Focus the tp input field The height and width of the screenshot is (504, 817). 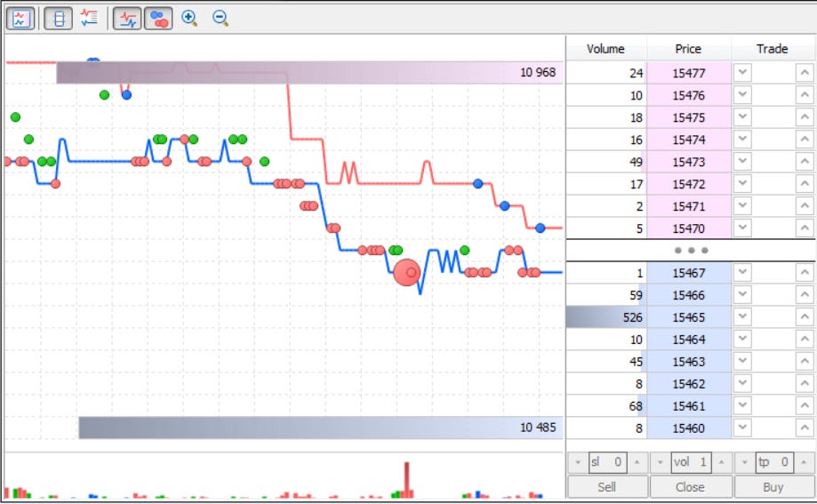[774, 462]
